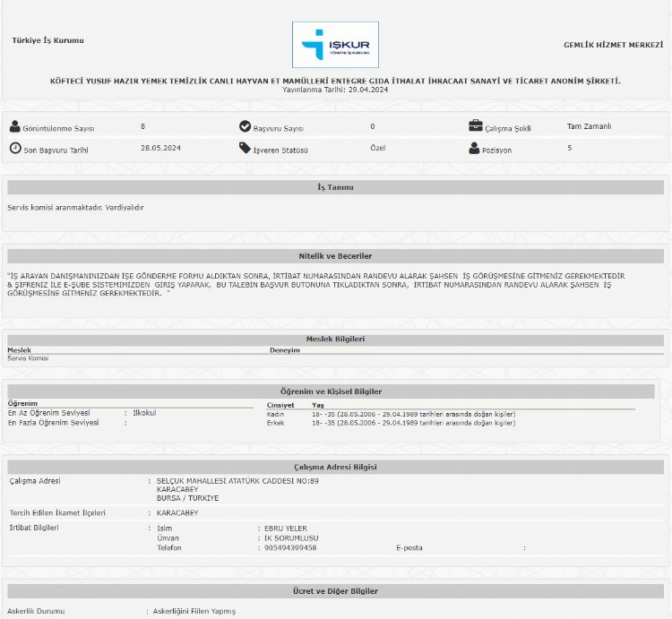The height and width of the screenshot is (619, 672).
Task: Click the clock icon beside Son Başvuru Tarihi
Action: (15, 148)
